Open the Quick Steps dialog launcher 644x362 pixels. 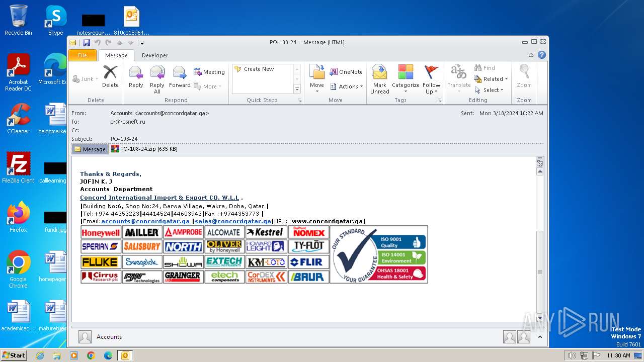pyautogui.click(x=299, y=101)
